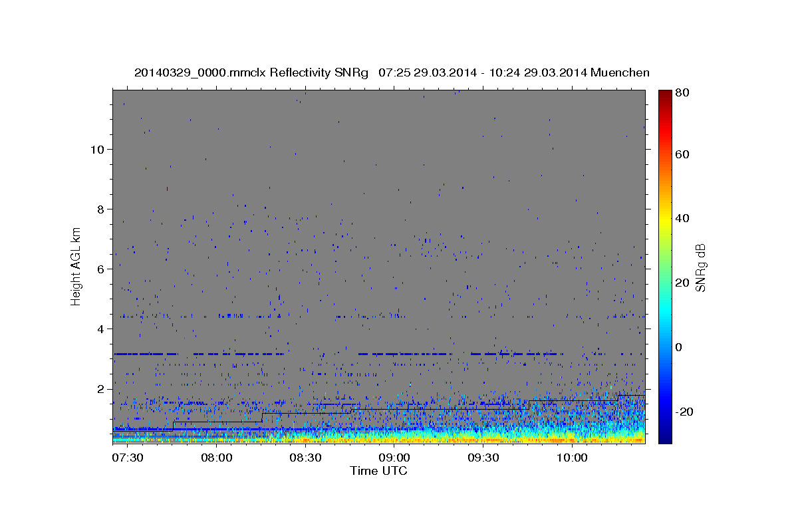798x532 pixels.
Task: Click the colorbar value 60
Action: [x=682, y=154]
